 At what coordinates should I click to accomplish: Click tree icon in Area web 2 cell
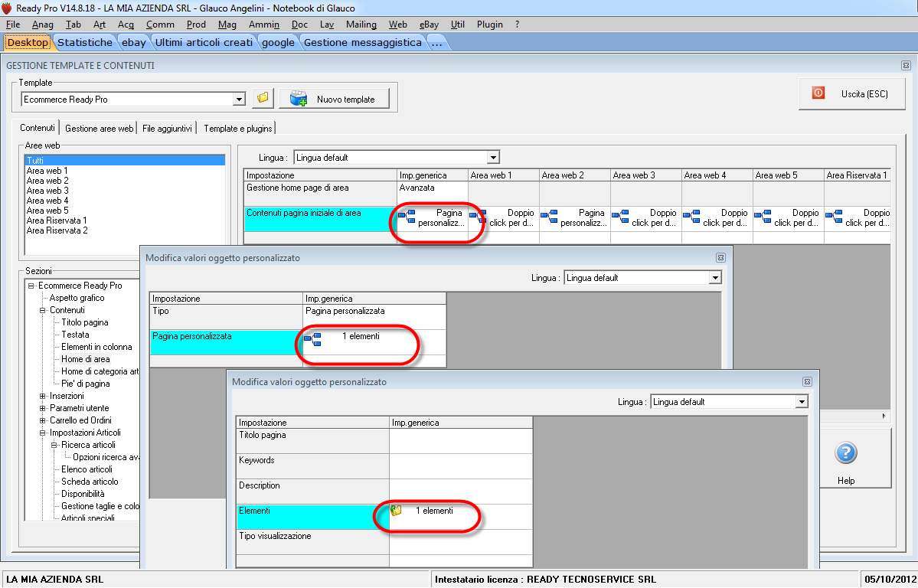549,217
